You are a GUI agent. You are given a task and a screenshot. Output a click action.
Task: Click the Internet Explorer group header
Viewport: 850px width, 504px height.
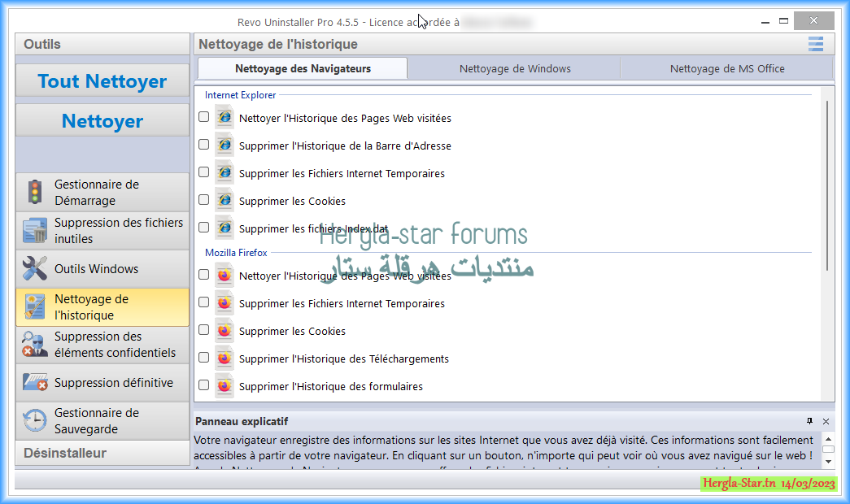(x=240, y=95)
